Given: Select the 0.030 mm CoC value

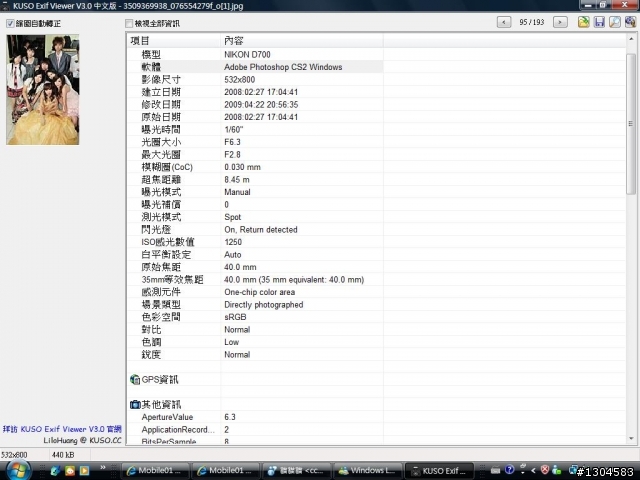Looking at the screenshot, I should pyautogui.click(x=242, y=167).
